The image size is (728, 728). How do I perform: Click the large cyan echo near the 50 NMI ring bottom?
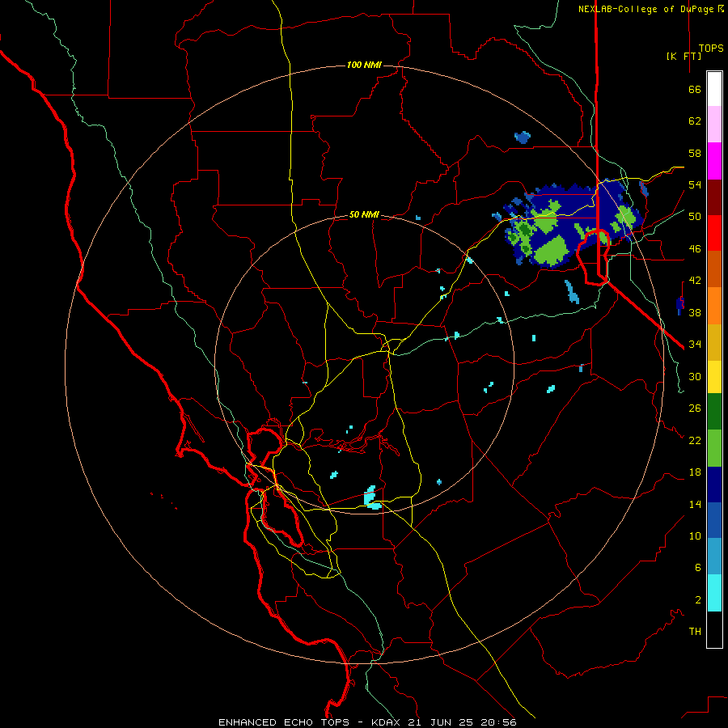[371, 497]
